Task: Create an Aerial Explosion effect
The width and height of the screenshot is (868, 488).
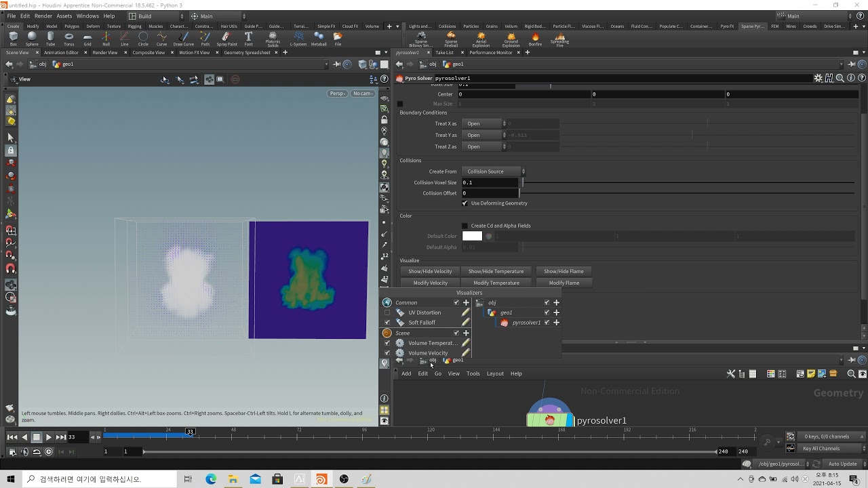Action: [x=481, y=40]
